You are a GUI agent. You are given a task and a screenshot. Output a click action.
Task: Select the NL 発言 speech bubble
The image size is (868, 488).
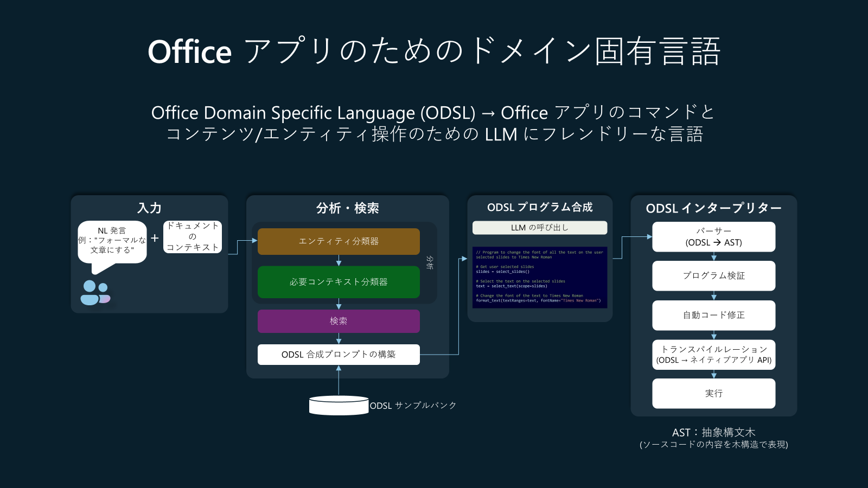pos(112,247)
